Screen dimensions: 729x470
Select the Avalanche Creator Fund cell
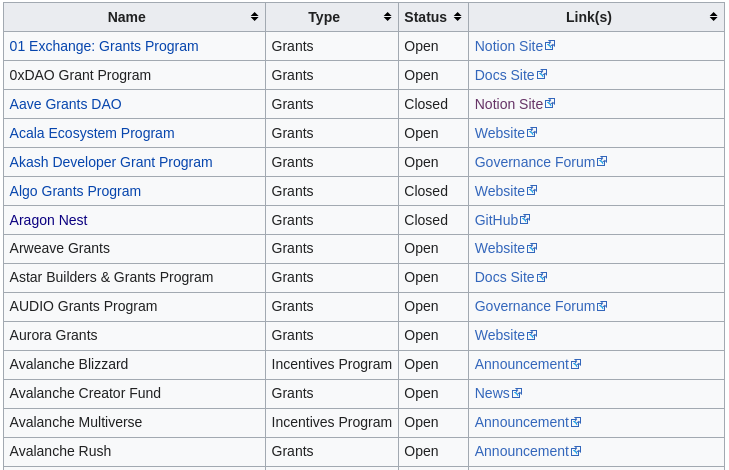134,393
